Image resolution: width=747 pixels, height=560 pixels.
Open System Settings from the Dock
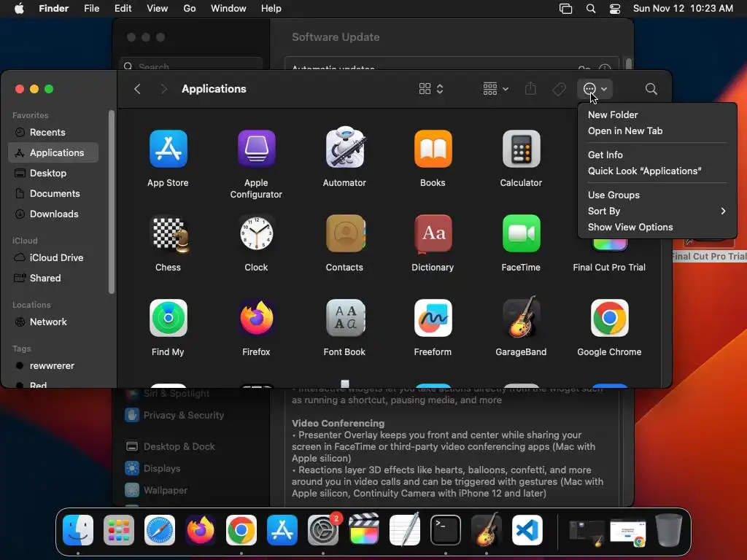[323, 531]
